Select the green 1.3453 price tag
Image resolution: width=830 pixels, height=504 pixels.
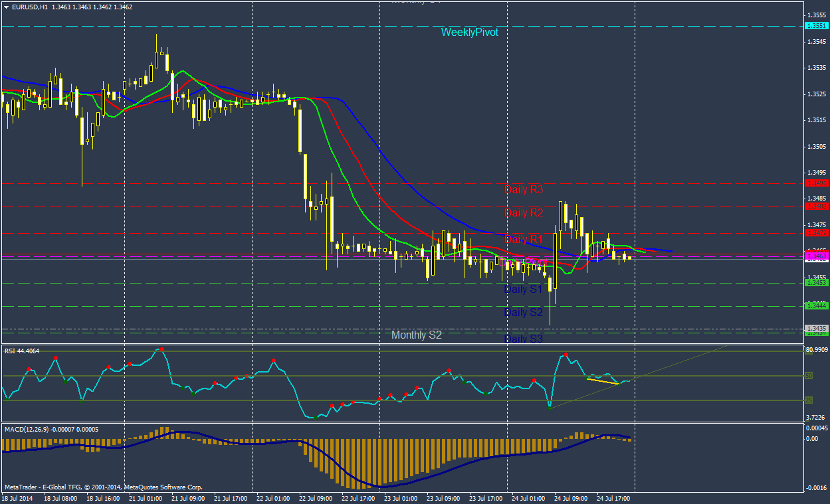coord(816,283)
